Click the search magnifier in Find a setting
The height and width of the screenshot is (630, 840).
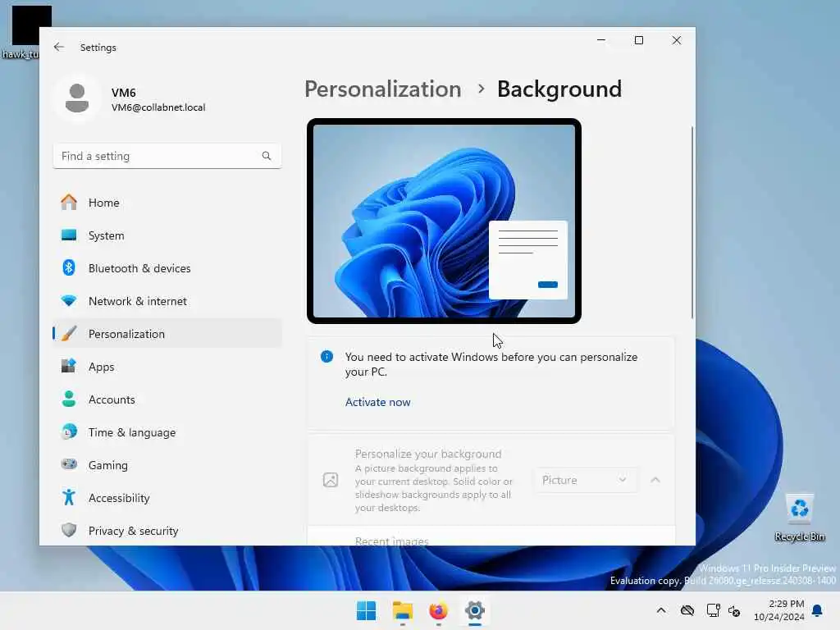point(267,156)
